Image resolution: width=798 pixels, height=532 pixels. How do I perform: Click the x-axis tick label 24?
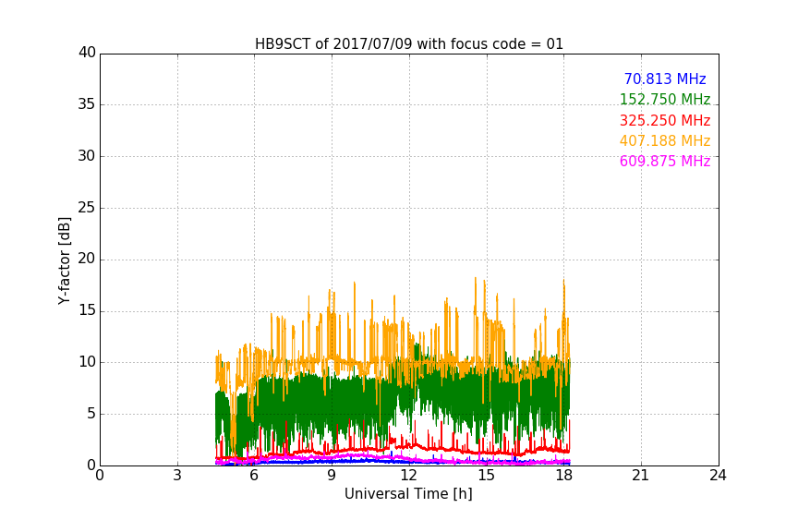718,476
